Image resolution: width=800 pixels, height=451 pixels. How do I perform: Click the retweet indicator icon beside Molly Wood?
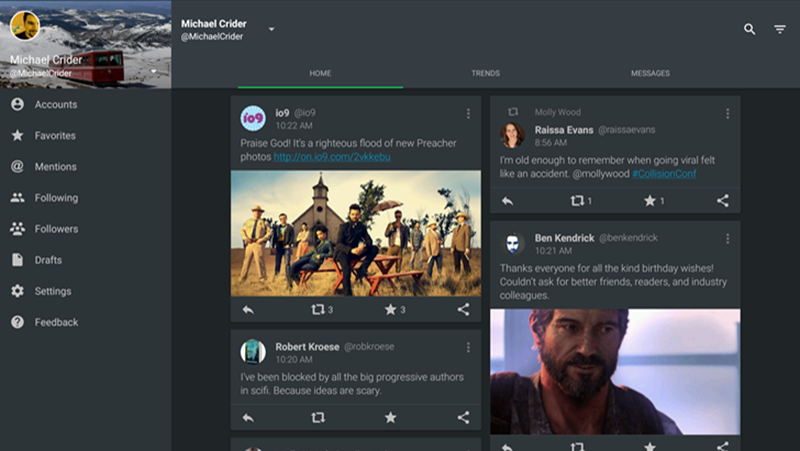pos(513,112)
